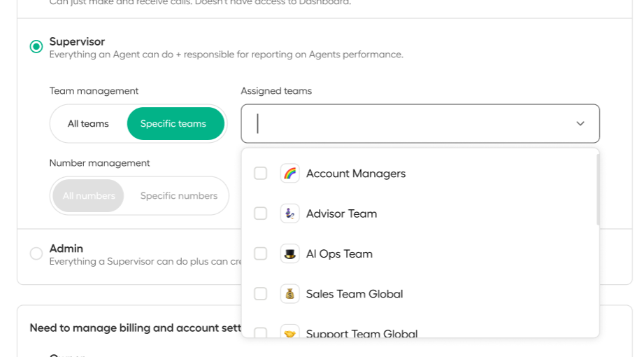Click the teams list scrollbar

point(598,189)
